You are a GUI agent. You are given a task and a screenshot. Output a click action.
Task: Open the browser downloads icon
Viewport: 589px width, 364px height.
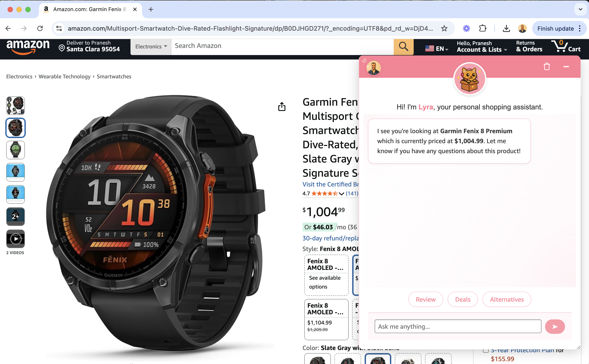[x=506, y=29]
